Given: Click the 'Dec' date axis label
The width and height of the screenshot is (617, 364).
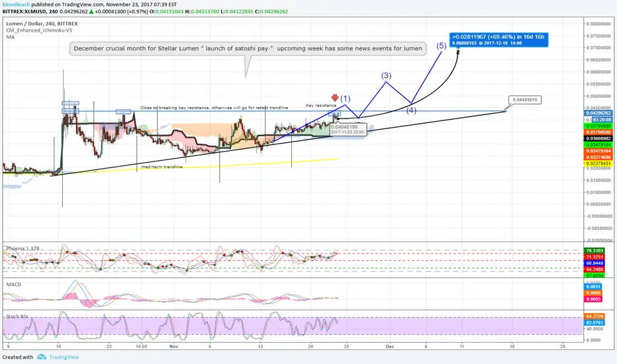Looking at the screenshot, I should (x=390, y=346).
